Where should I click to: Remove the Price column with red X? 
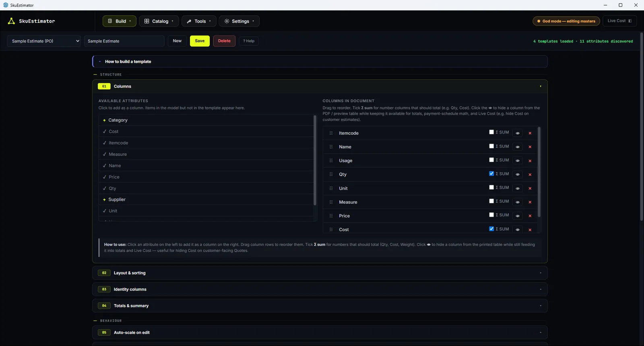click(530, 216)
